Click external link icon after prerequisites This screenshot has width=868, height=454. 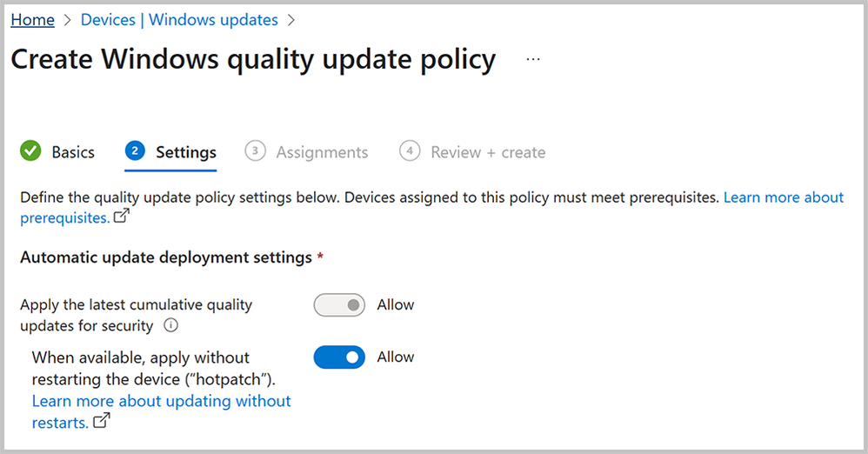[122, 217]
